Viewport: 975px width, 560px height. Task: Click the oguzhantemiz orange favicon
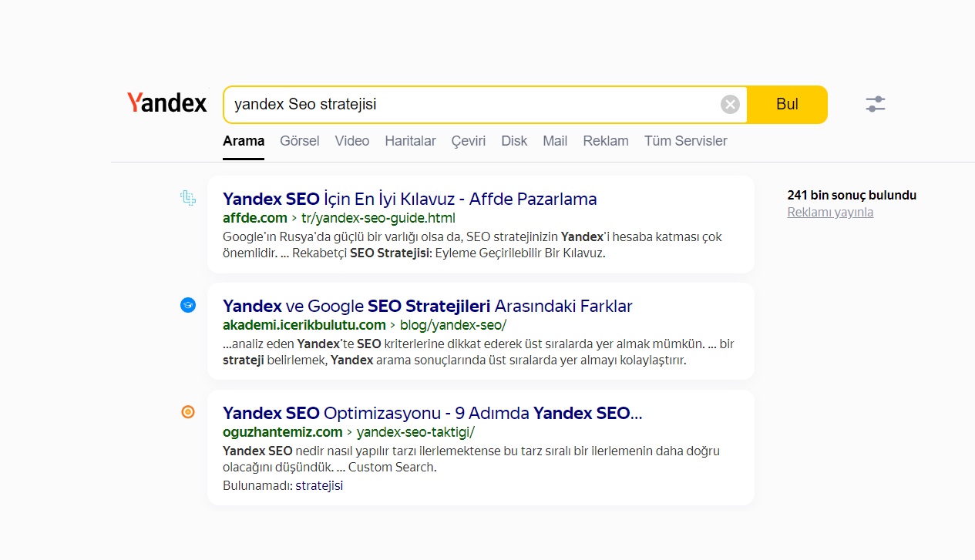pos(188,412)
